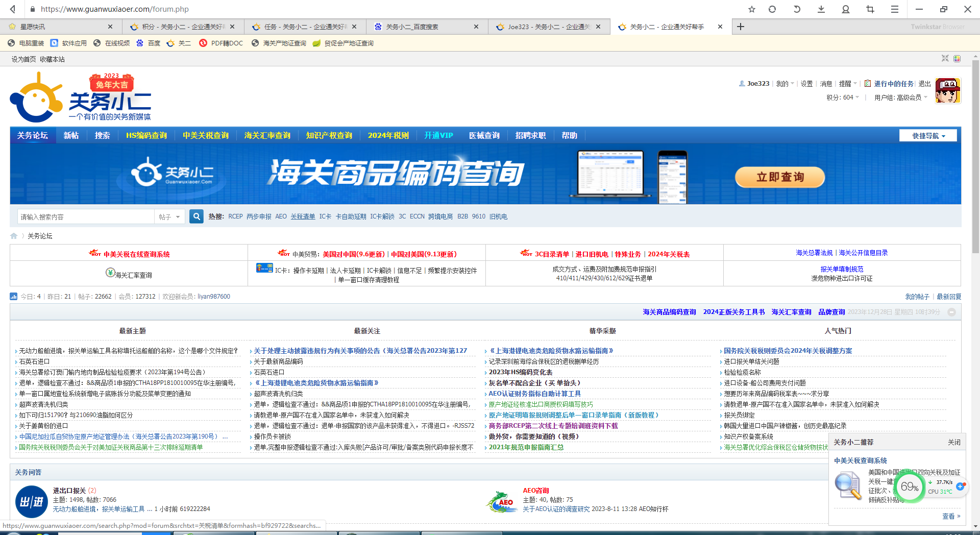Click the 最新回复 link
Viewport: 980px width, 535px height.
coord(949,297)
